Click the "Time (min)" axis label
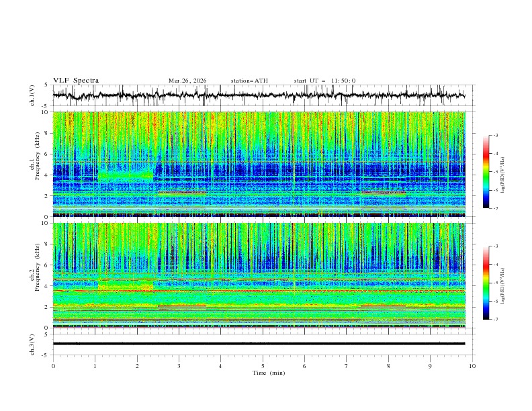 point(269,373)
